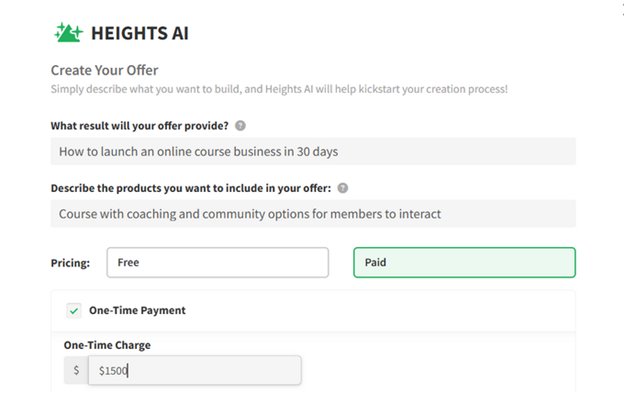This screenshot has height=393, width=624.
Task: Focus the products description input field
Action: (x=313, y=214)
